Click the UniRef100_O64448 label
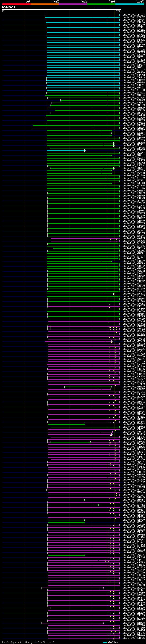146x644 pixels. [x=134, y=598]
